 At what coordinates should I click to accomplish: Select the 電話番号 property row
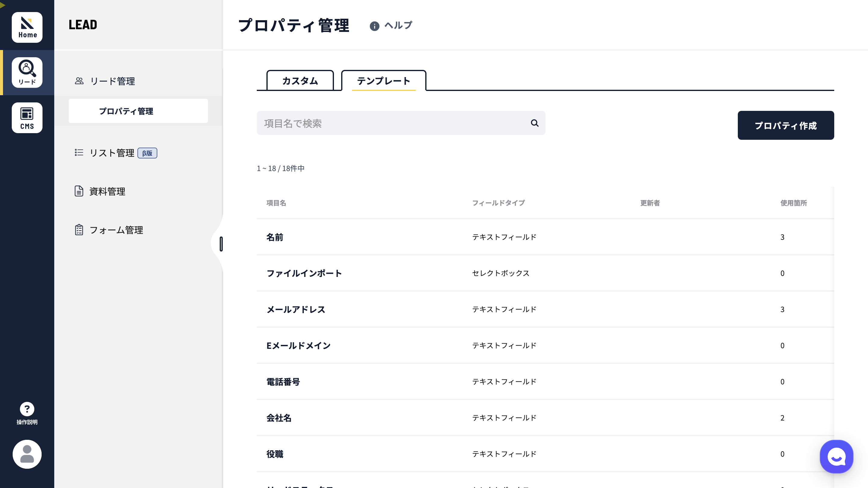click(545, 382)
